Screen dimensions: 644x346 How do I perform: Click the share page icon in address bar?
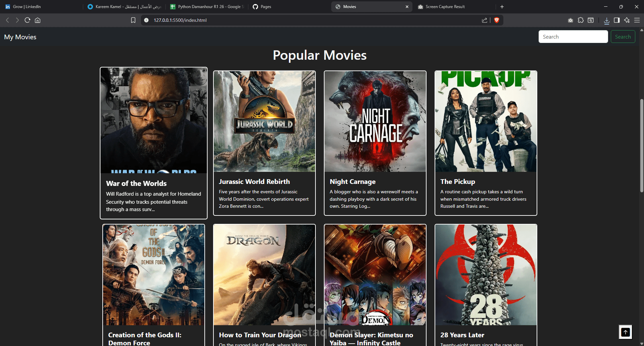[484, 20]
